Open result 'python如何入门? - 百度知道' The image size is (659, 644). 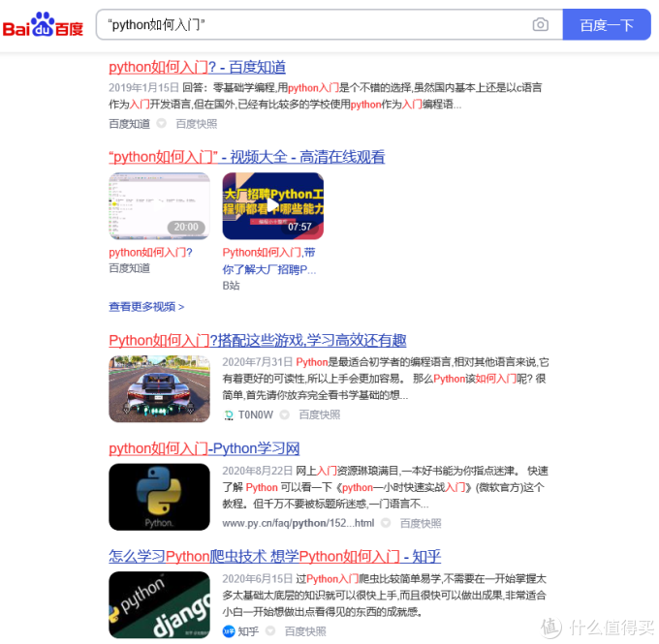pos(197,67)
